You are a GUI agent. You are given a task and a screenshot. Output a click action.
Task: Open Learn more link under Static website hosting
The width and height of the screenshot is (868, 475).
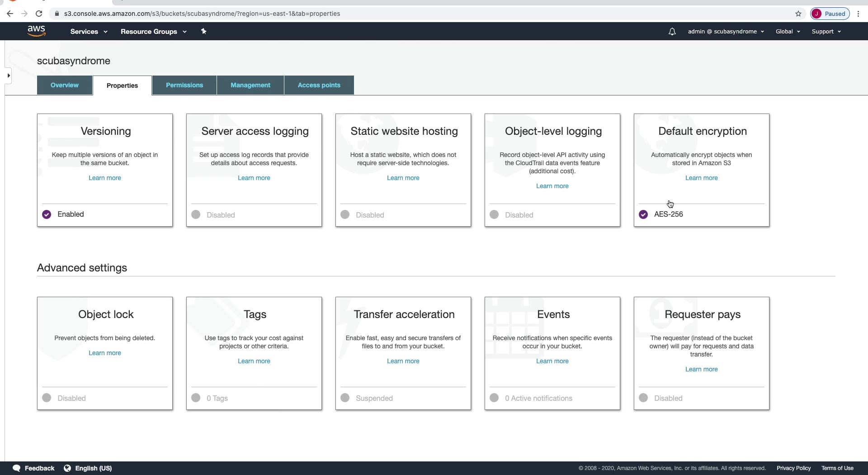[x=403, y=178]
